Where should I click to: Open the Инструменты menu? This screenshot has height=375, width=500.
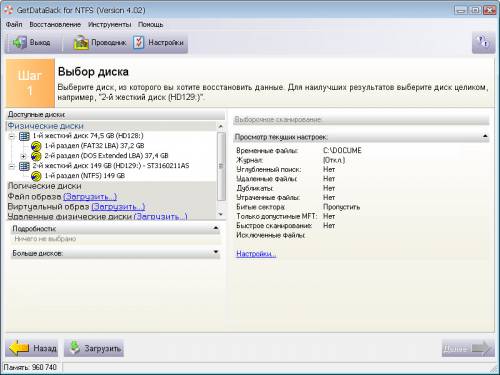109,25
